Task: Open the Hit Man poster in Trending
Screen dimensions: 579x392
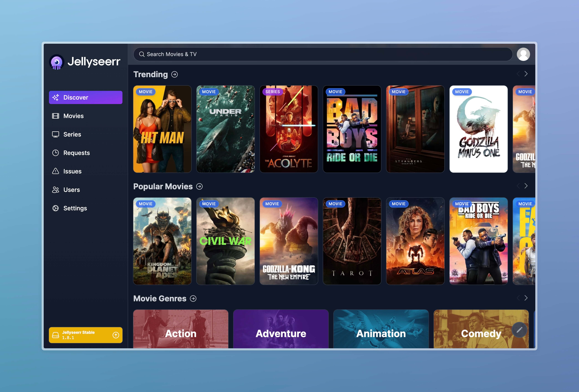Action: coord(162,129)
